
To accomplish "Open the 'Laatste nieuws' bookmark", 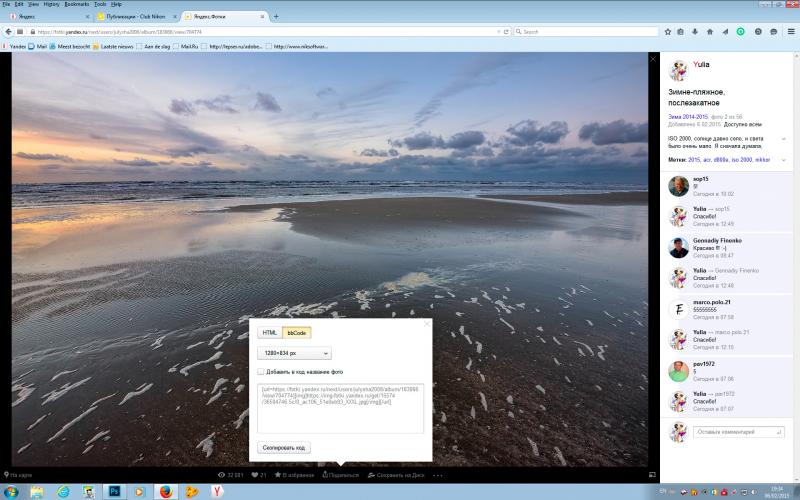I will tap(113, 46).
